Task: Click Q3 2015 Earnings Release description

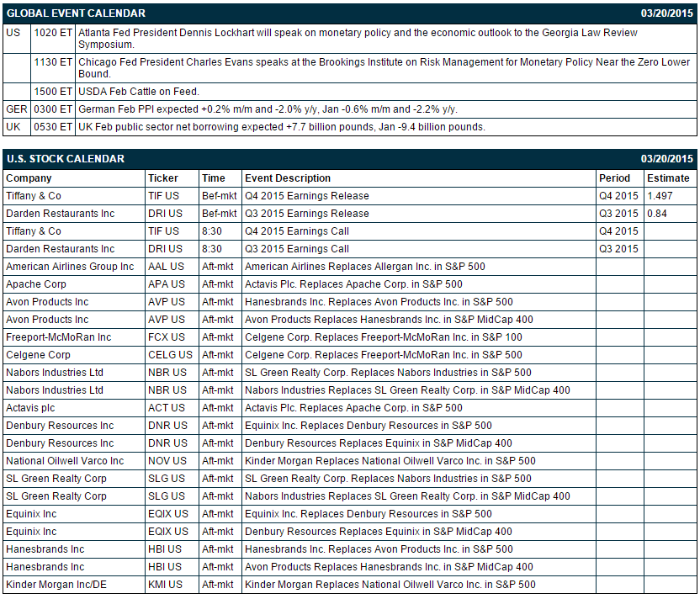Action: [307, 214]
